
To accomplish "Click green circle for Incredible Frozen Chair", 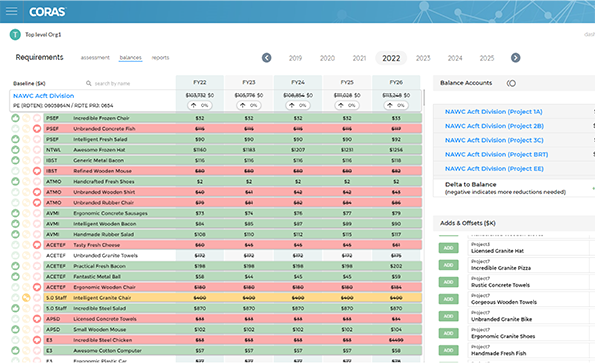I will [15, 118].
